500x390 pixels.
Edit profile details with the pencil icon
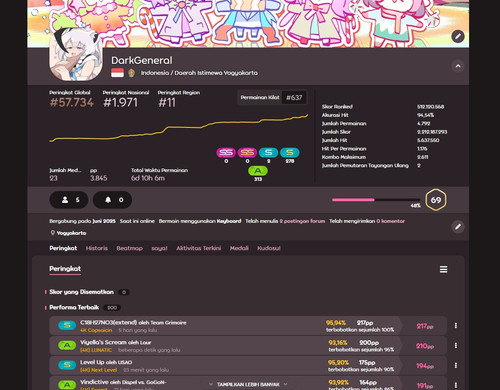tap(458, 227)
